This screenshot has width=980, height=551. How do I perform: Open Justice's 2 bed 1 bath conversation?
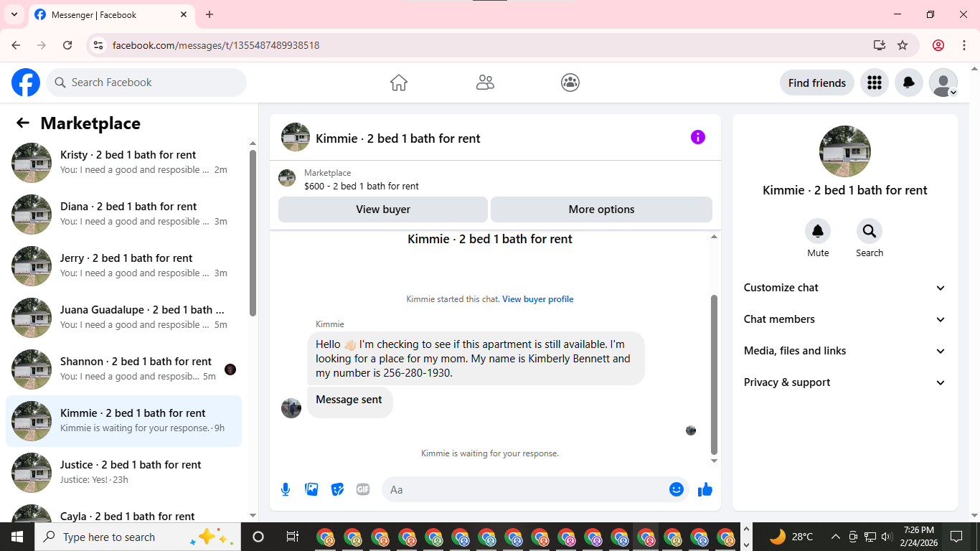123,473
